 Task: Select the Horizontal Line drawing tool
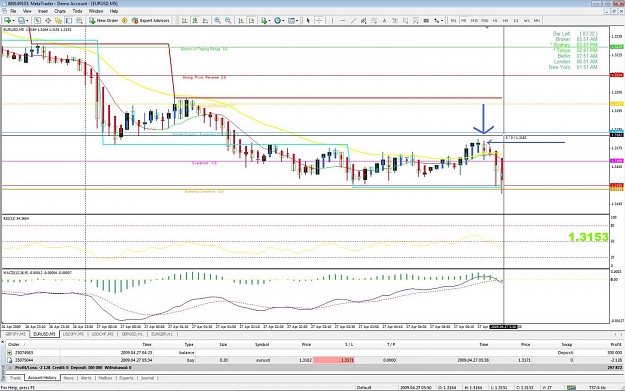[x=343, y=20]
